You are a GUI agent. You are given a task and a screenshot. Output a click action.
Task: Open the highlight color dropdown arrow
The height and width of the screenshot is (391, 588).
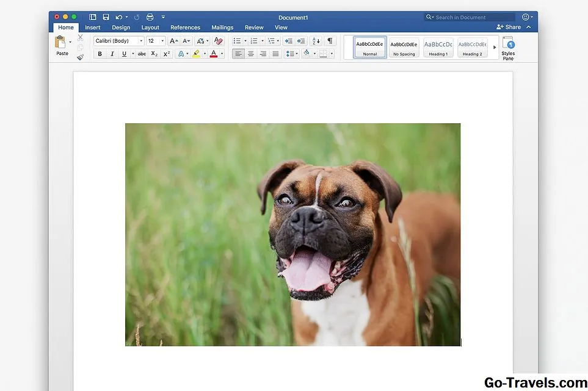205,54
